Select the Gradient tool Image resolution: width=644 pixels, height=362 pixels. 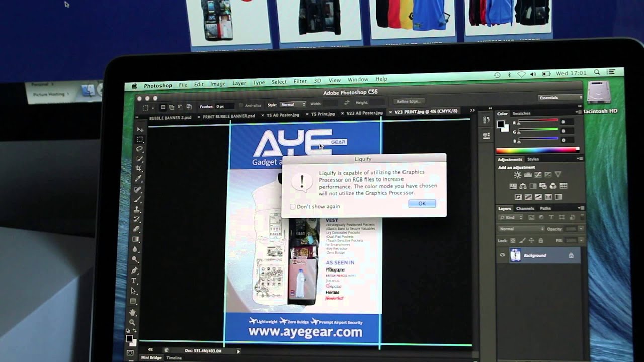tap(135, 239)
